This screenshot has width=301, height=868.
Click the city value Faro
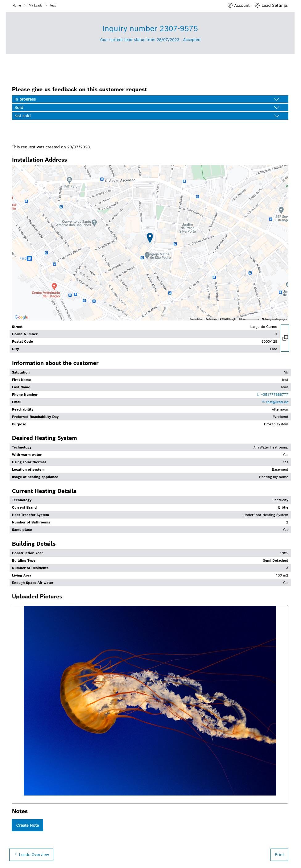pyautogui.click(x=273, y=349)
